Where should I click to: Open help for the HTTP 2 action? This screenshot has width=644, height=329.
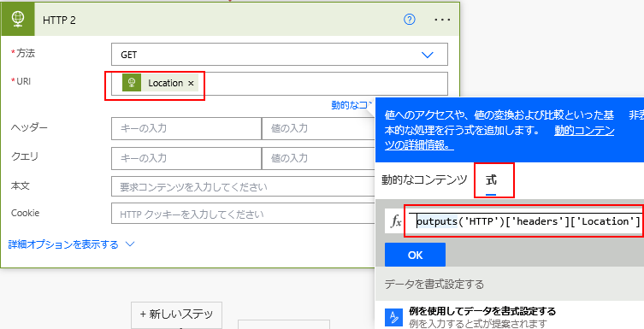pos(410,20)
